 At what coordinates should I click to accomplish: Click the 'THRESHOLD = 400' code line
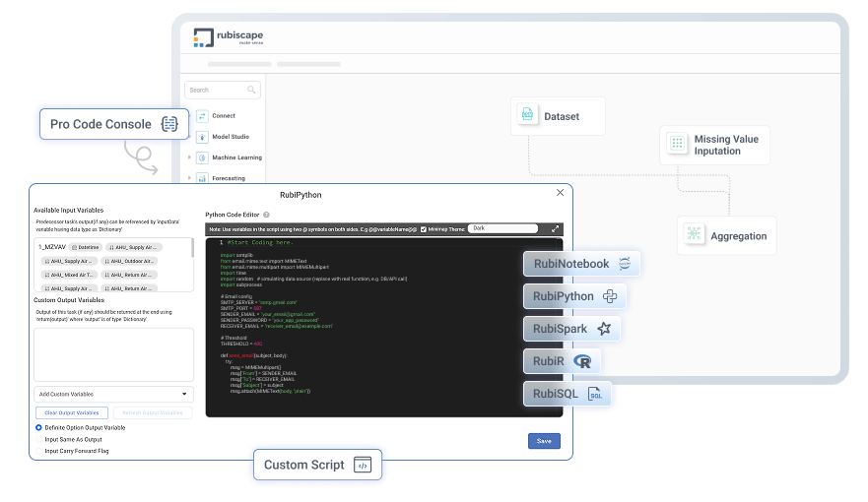241,344
